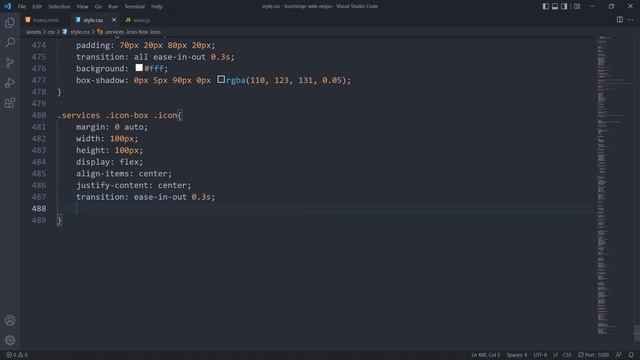Screen dimensions: 640x360
Task: Click the assets breadcrumb segment
Action: pyautogui.click(x=33, y=32)
